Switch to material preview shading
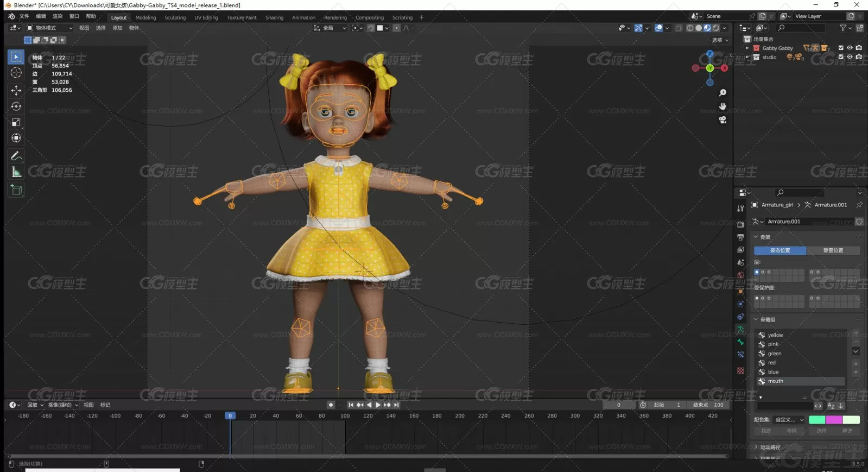Screen dimensions: 868x472 (707, 28)
